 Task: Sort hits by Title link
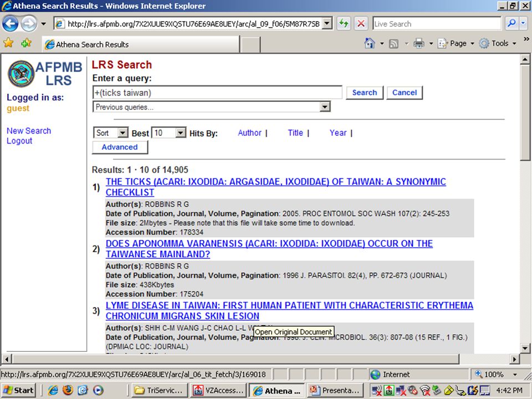coord(295,132)
